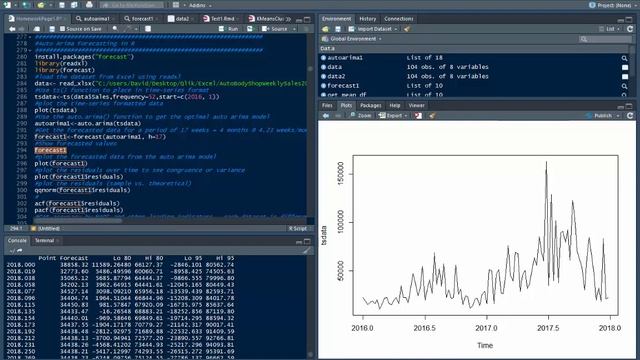Open Find/Replace with the magnifier icon

[115, 29]
